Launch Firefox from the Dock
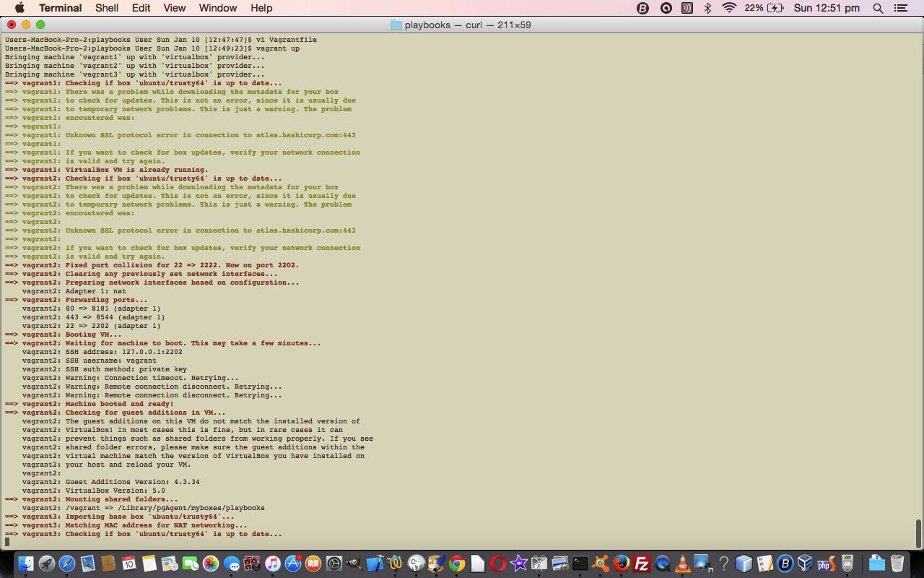The image size is (924, 578). [x=622, y=564]
